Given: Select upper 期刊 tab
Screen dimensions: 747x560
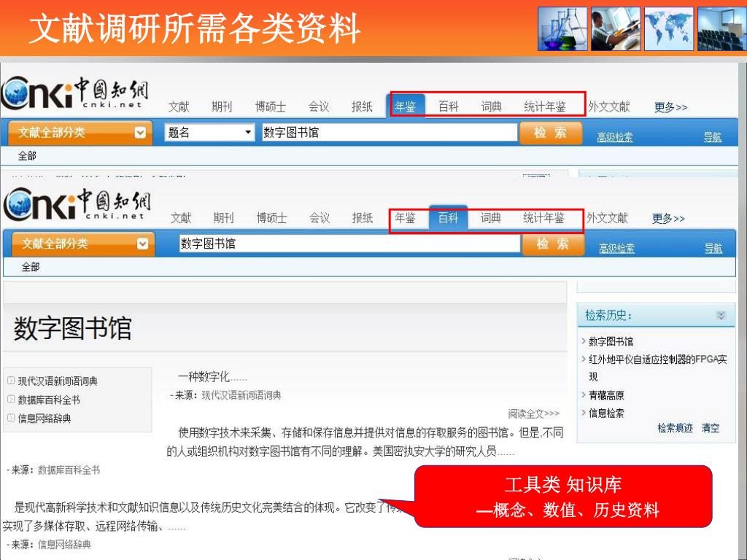Looking at the screenshot, I should (222, 106).
